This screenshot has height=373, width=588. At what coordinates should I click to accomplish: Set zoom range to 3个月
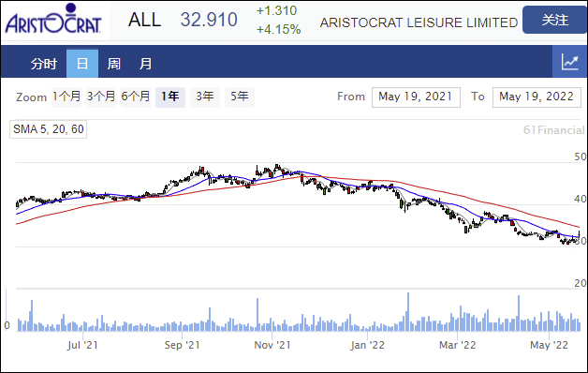(101, 97)
